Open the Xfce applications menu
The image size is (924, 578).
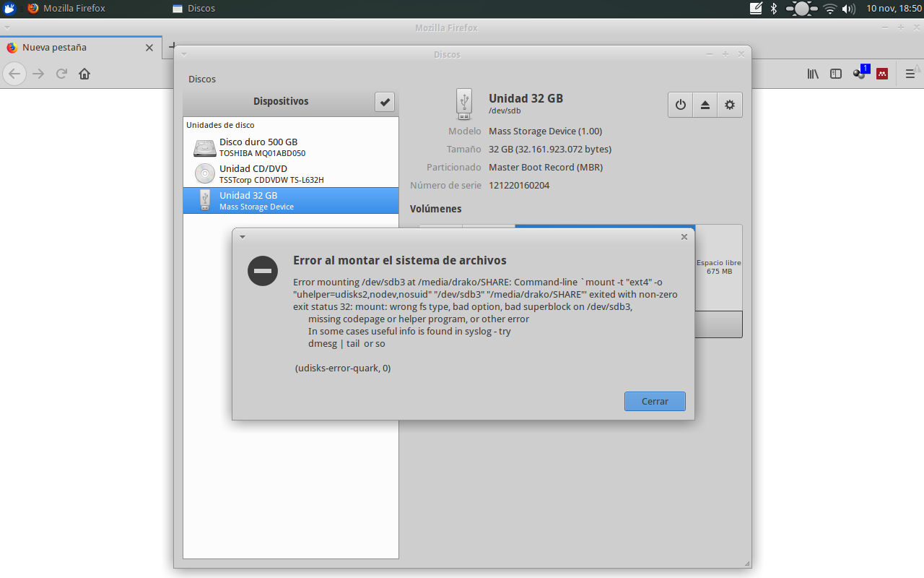click(x=9, y=9)
